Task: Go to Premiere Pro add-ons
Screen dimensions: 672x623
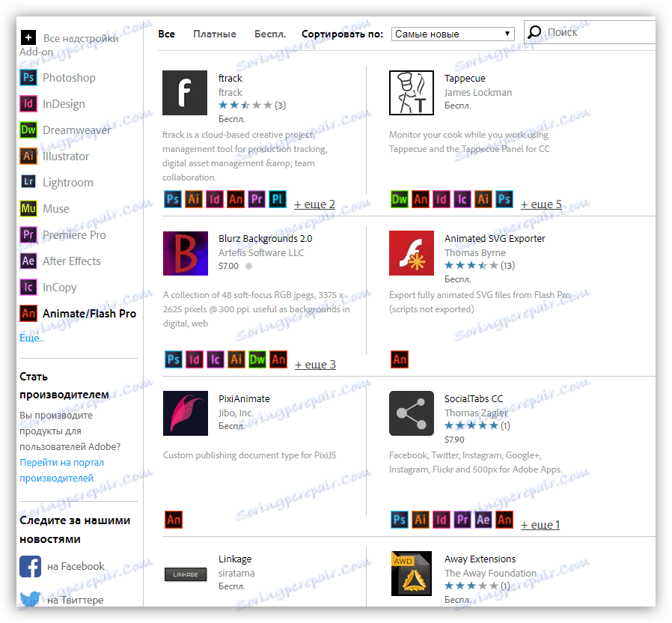Action: (63, 234)
